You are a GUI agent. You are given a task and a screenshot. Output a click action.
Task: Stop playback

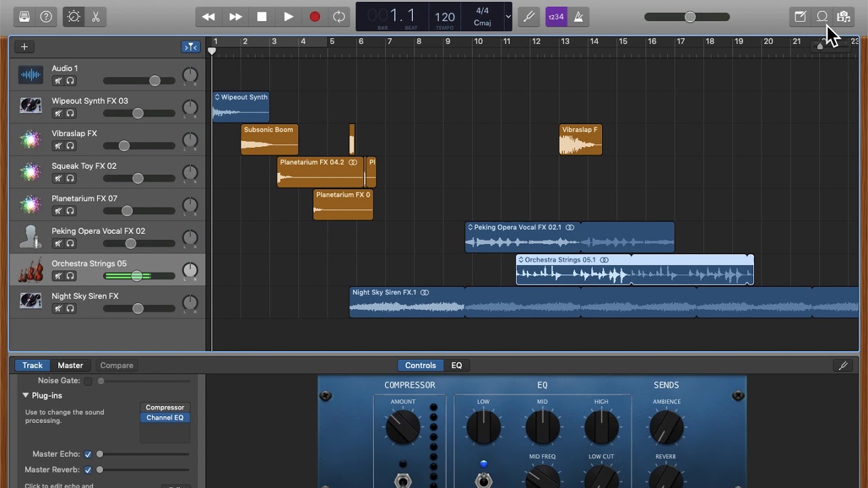[x=262, y=17]
